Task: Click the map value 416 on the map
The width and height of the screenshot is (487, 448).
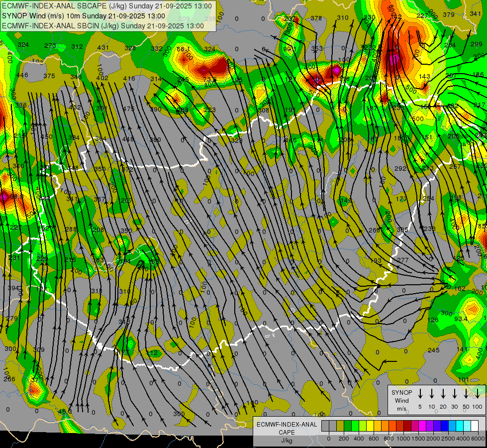Action: coord(129,78)
